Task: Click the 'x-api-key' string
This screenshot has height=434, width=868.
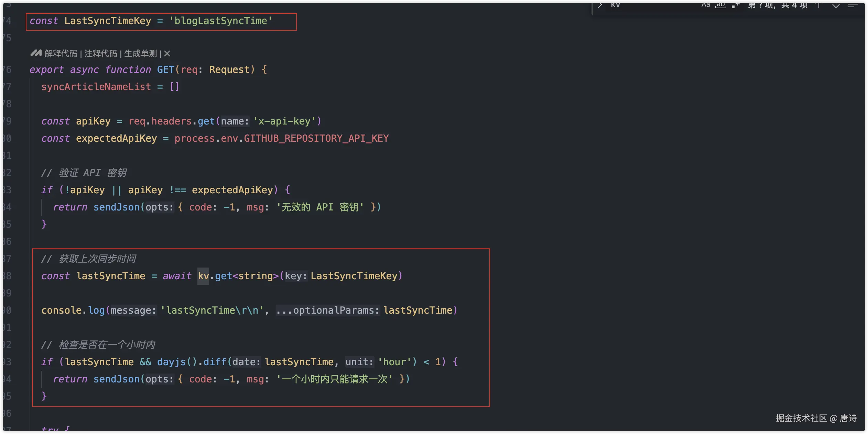Action: coord(284,121)
